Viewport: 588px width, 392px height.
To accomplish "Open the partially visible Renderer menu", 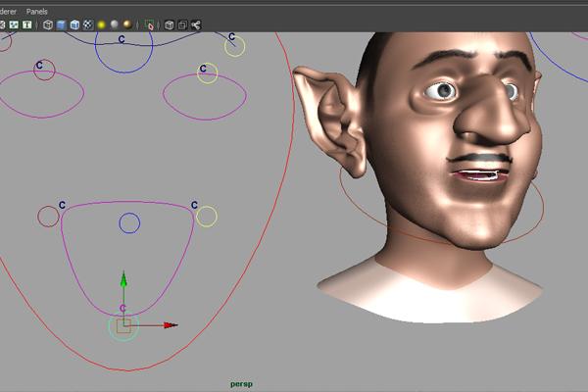I will coord(8,12).
